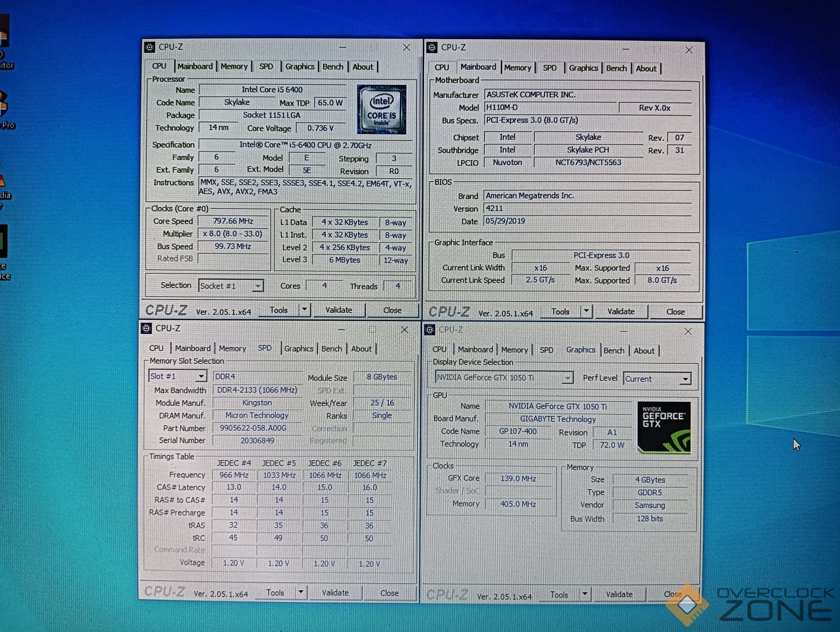Viewport: 840px width, 632px height.
Task: Click the Intel Core i5 logo in CPU window
Action: pos(382,109)
